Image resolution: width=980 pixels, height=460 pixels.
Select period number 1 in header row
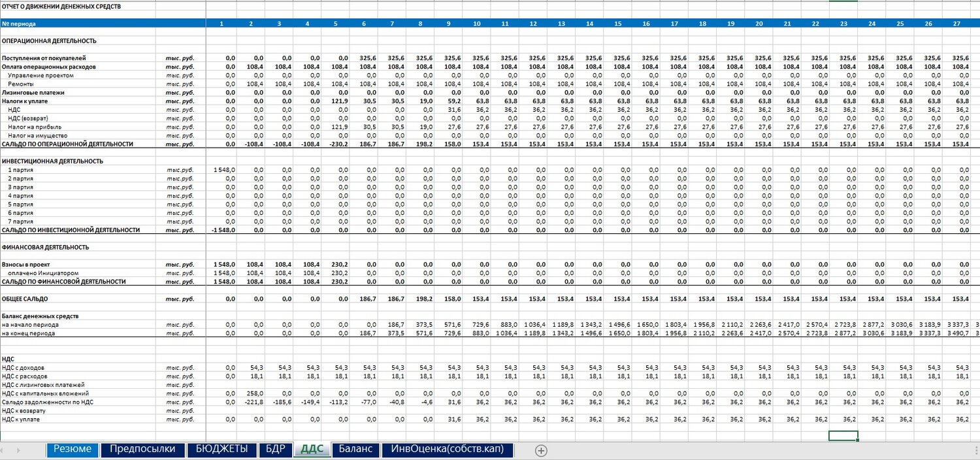221,24
